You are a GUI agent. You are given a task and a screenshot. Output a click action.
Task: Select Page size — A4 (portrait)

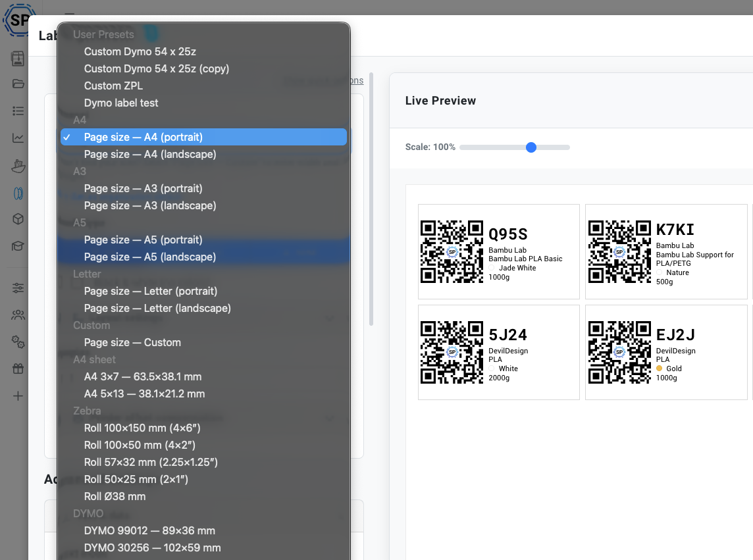pyautogui.click(x=203, y=137)
